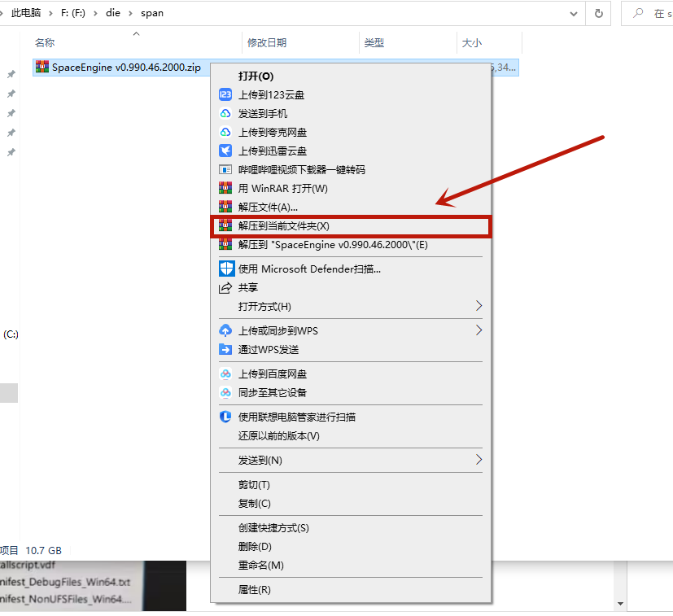
Task: Click chevron after die in breadcrumb
Action: pos(130,13)
